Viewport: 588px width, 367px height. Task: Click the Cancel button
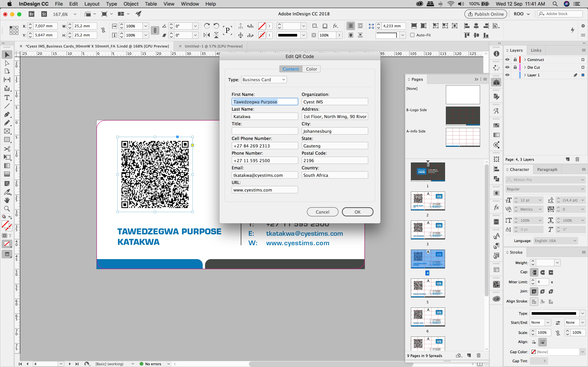click(x=322, y=212)
